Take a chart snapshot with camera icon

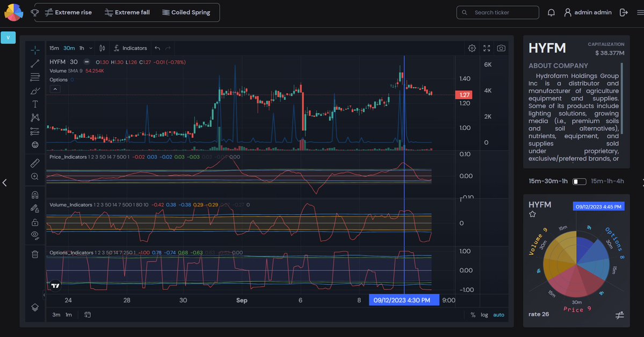point(501,48)
